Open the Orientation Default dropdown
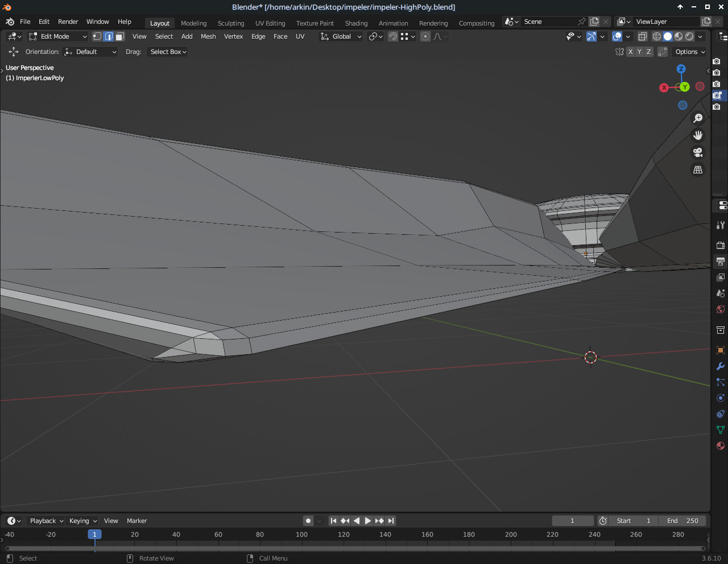This screenshot has width=728, height=564. click(90, 52)
